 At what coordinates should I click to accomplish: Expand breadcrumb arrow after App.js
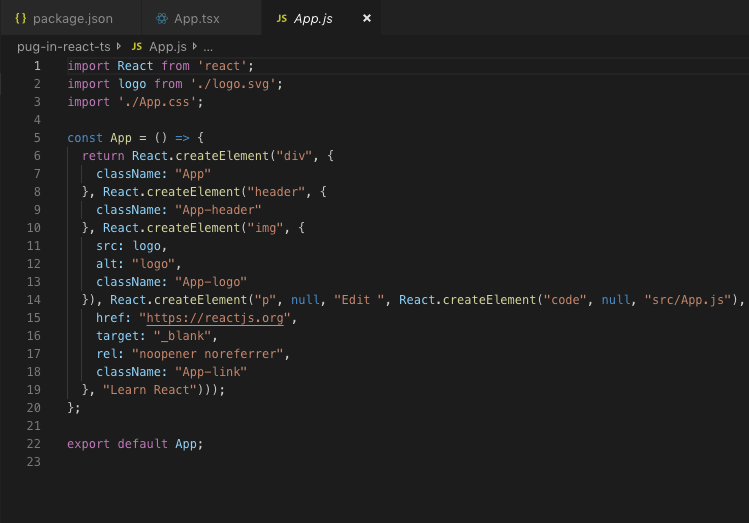coord(195,47)
